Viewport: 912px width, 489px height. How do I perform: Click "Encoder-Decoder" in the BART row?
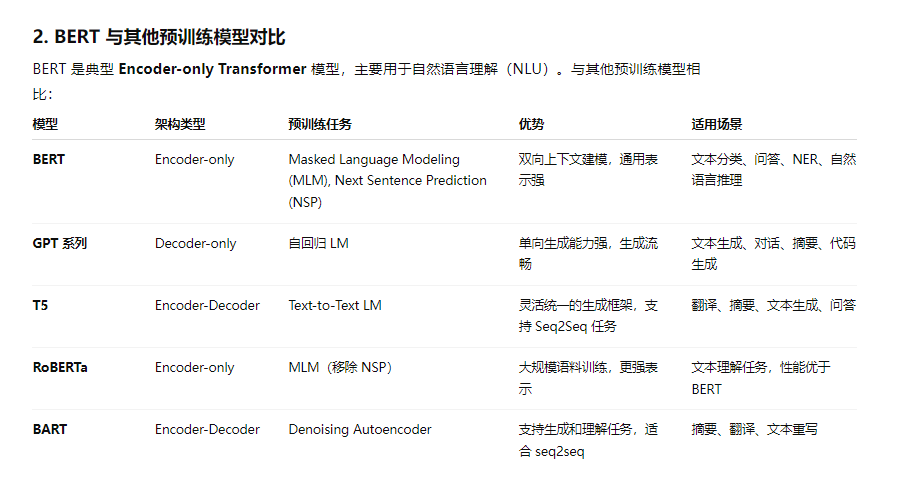click(x=207, y=429)
